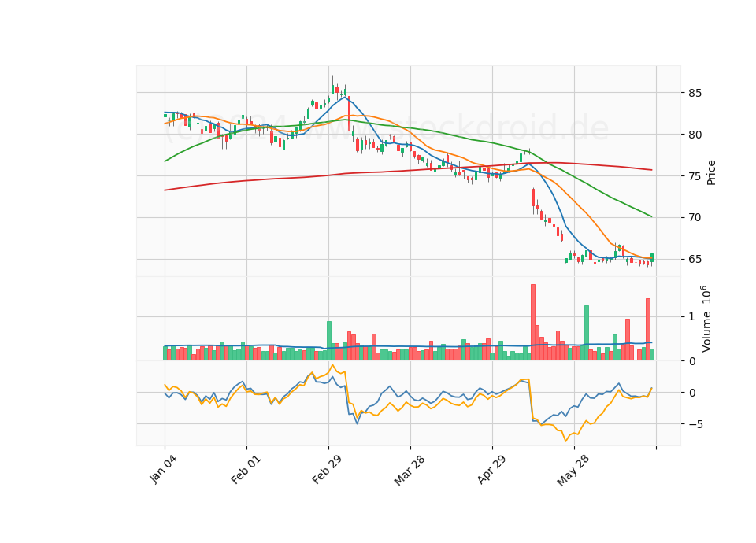This screenshot has width=756, height=543.
Task: Click the 'Jan 04' date label
Action: click(164, 469)
